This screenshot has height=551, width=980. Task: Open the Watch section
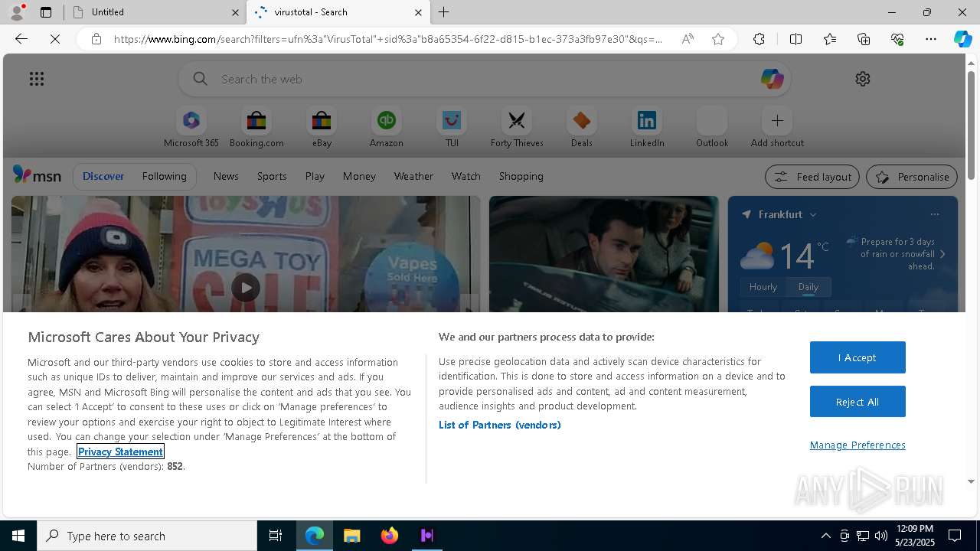466,176
